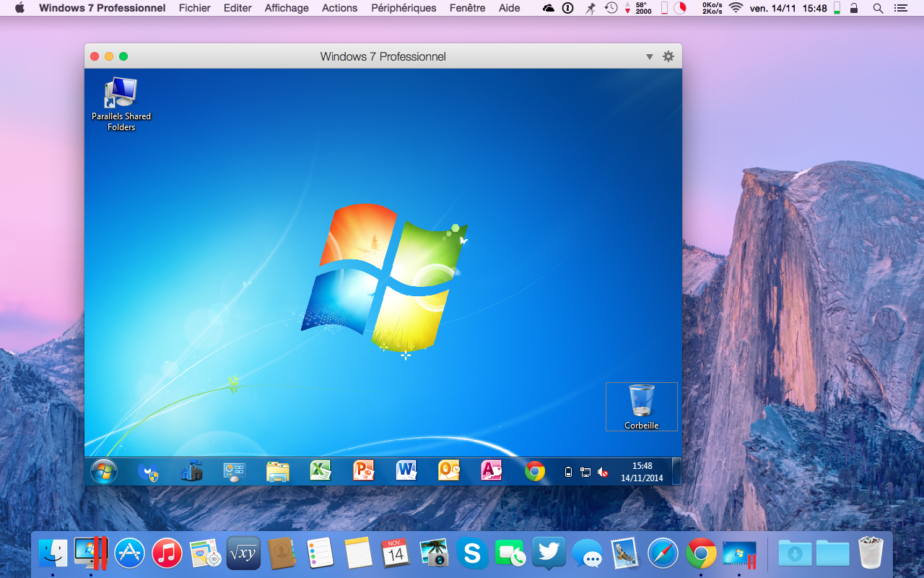Open Windows Explorer folder in taskbar

pyautogui.click(x=278, y=471)
